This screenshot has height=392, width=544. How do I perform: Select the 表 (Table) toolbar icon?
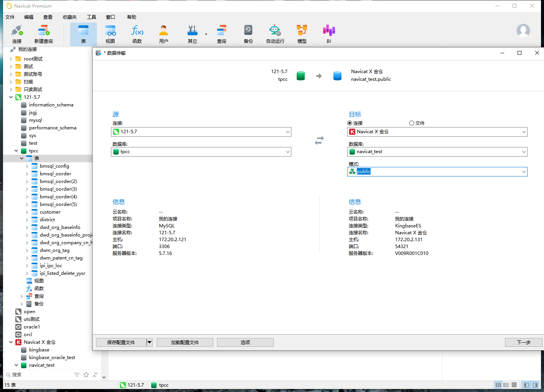[83, 34]
